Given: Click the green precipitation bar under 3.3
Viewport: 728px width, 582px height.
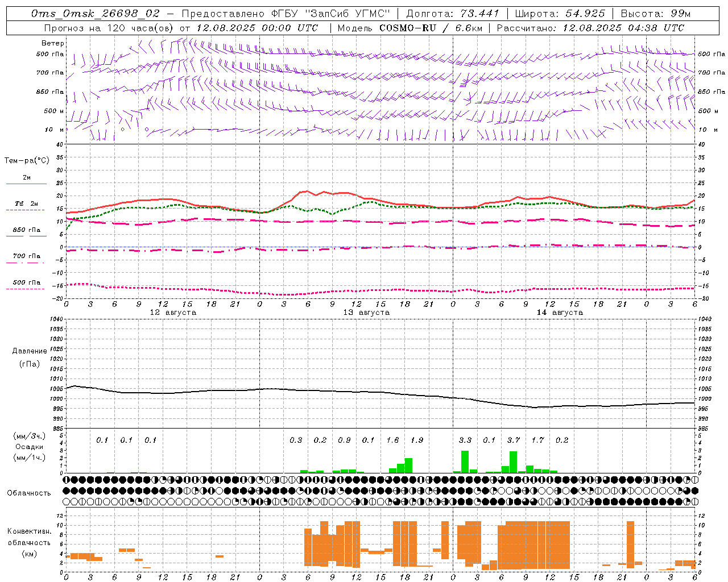Looking at the screenshot, I should click(465, 462).
